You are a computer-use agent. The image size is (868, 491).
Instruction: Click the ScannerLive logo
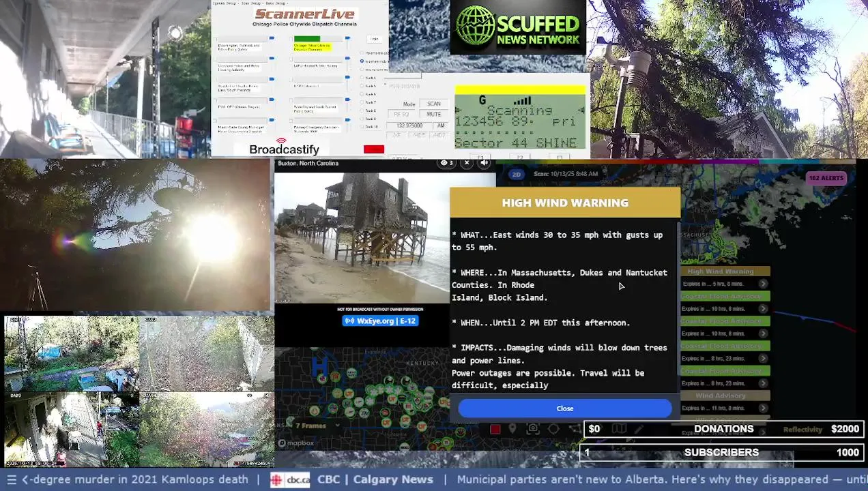tap(305, 14)
